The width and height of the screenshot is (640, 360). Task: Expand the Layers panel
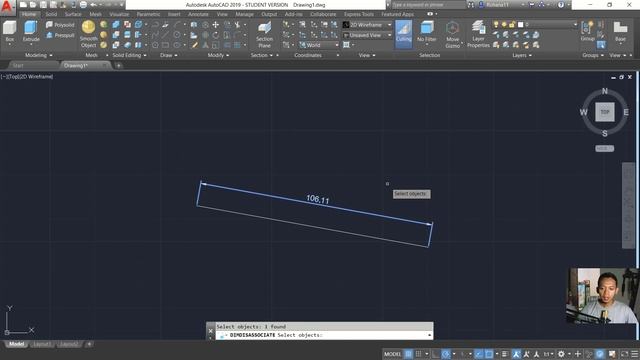click(x=522, y=55)
